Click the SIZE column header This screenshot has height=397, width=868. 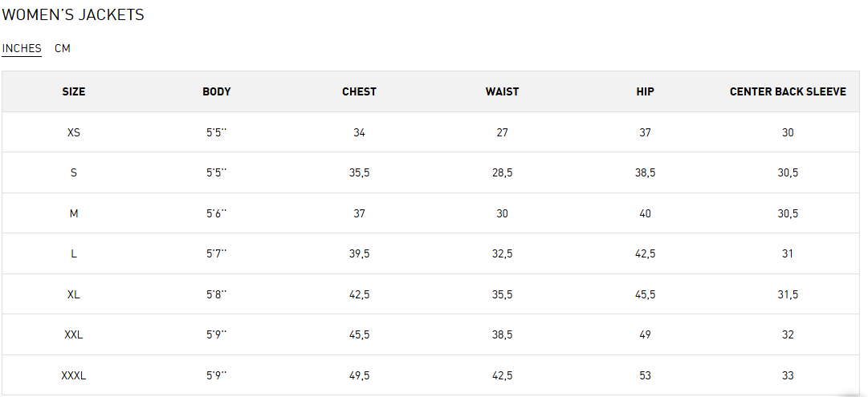74,91
